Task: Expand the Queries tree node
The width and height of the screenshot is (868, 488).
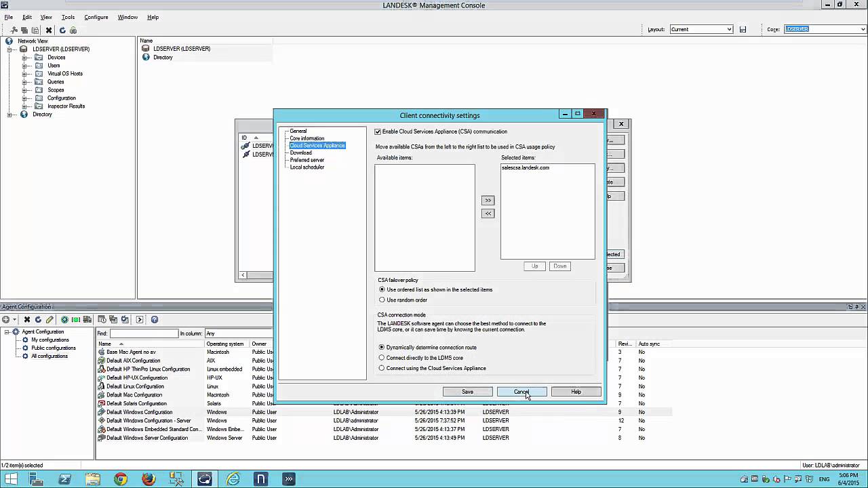Action: pos(25,81)
